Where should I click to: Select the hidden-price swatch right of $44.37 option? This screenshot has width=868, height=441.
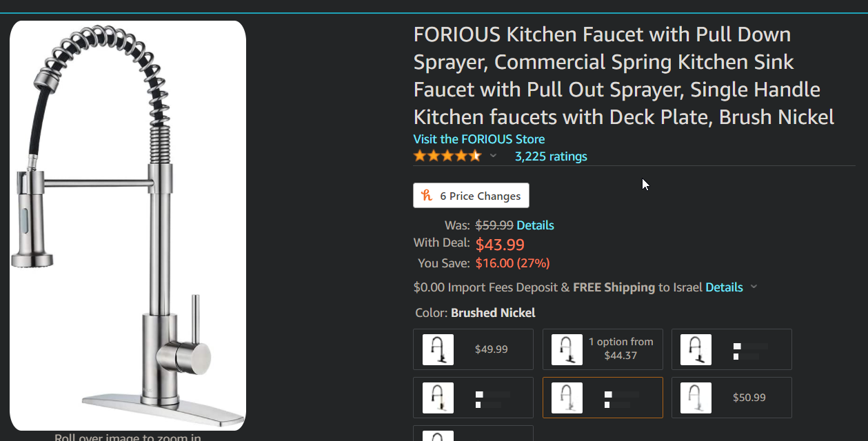731,349
